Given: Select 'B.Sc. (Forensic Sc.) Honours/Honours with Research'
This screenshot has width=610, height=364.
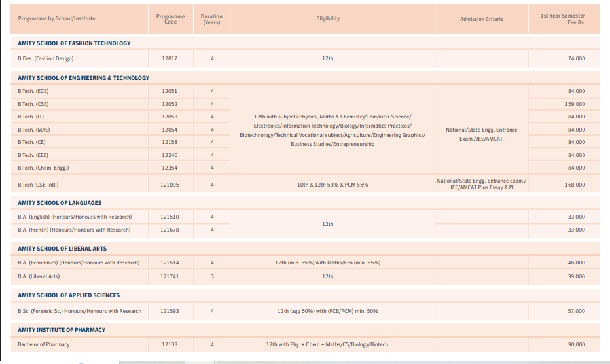Looking at the screenshot, I should tap(80, 312).
